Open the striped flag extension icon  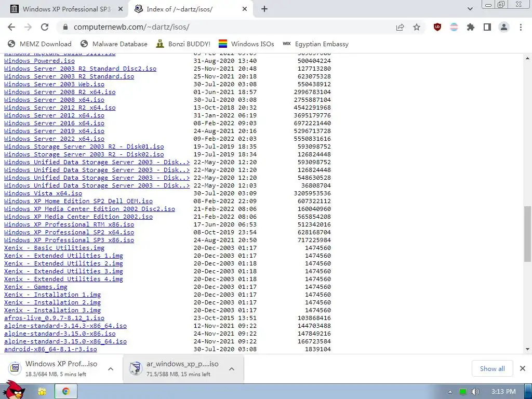[x=454, y=27]
